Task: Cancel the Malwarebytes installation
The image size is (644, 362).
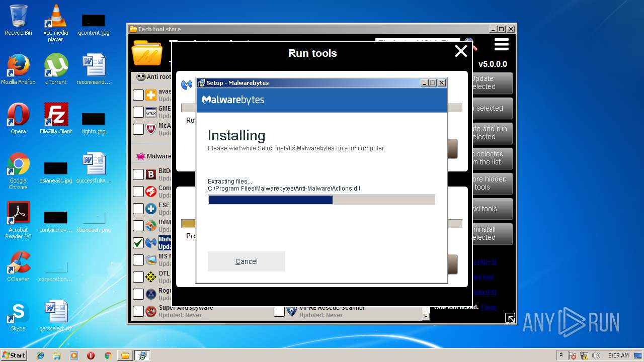Action: pyautogui.click(x=247, y=261)
